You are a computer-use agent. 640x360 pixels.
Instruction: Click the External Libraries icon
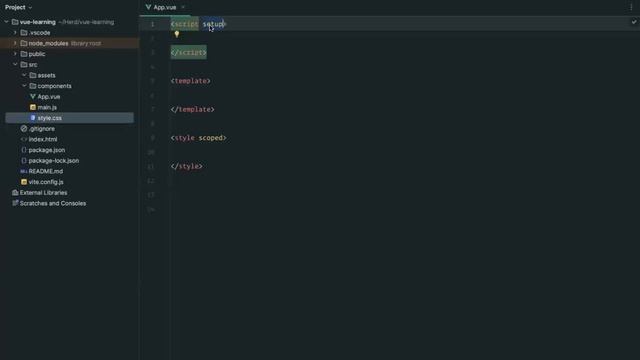pyautogui.click(x=15, y=192)
